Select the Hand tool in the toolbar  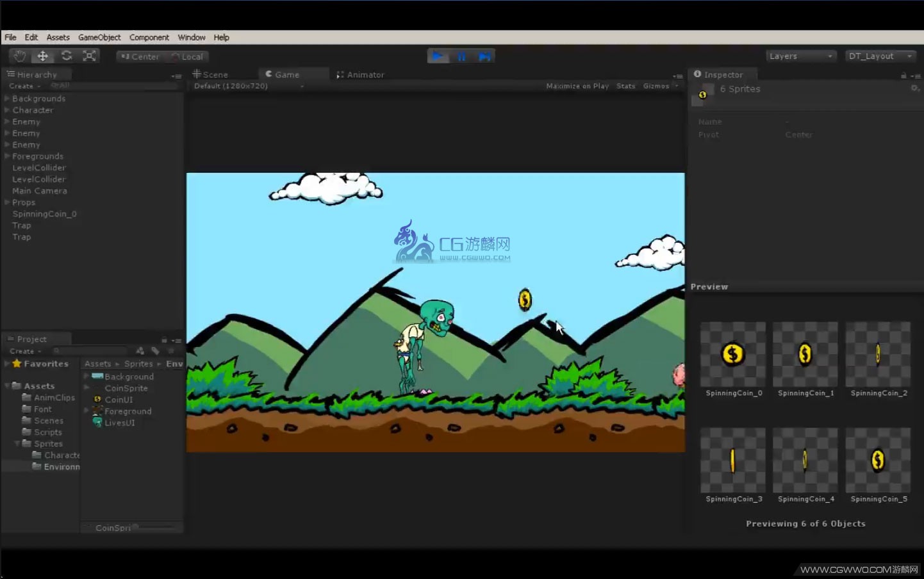click(x=20, y=56)
